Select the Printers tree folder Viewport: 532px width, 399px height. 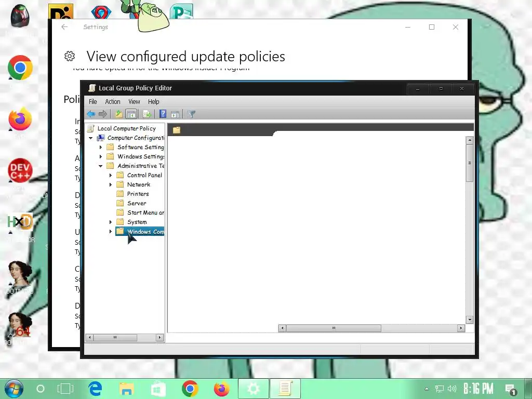coord(138,194)
